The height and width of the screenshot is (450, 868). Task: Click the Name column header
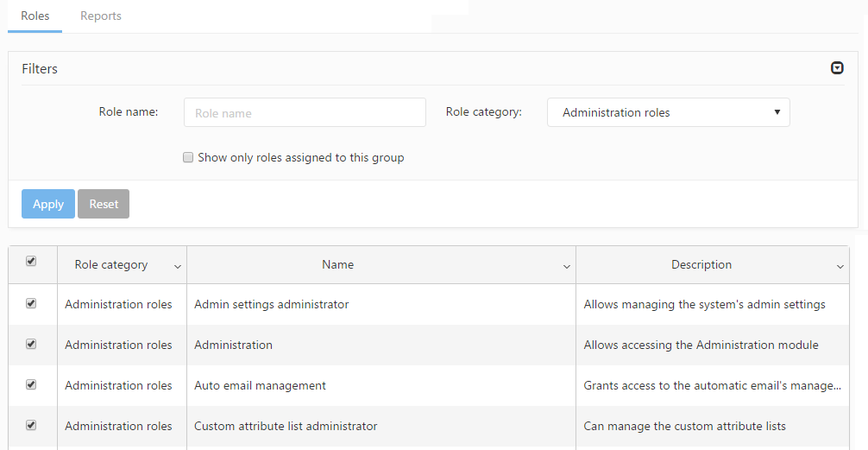click(337, 265)
